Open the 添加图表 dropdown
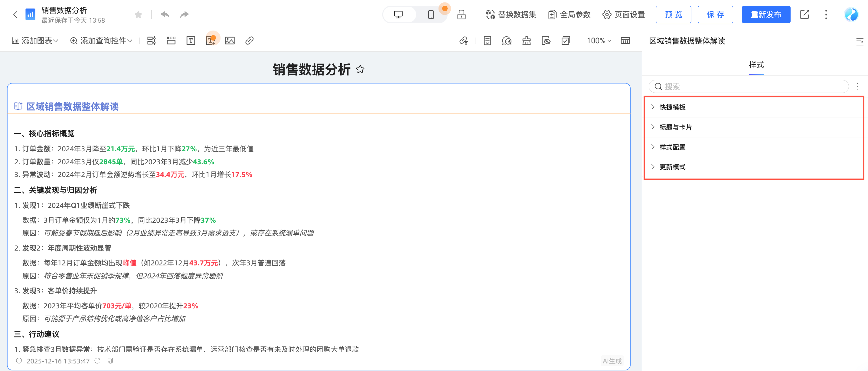This screenshot has width=868, height=371. (x=35, y=41)
